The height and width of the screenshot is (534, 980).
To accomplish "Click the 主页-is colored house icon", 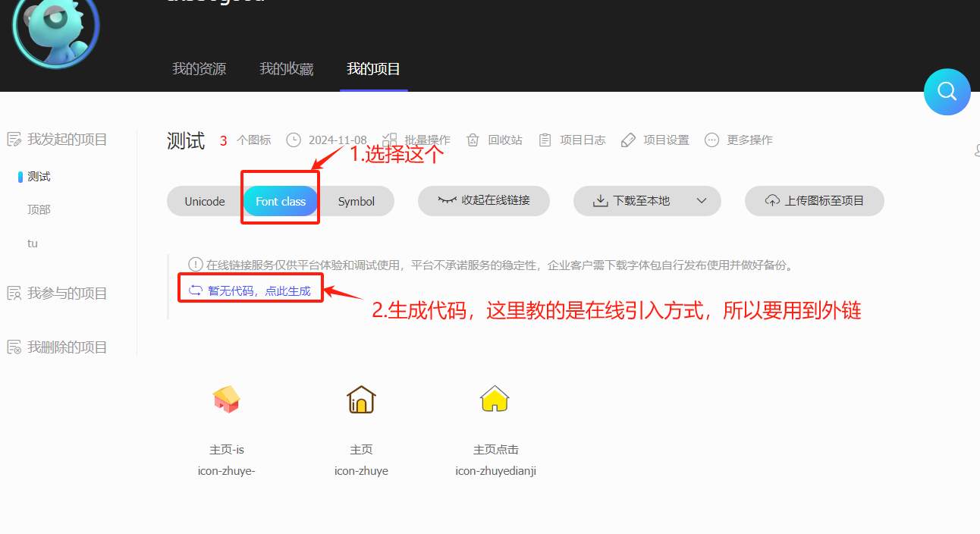I will (x=226, y=399).
